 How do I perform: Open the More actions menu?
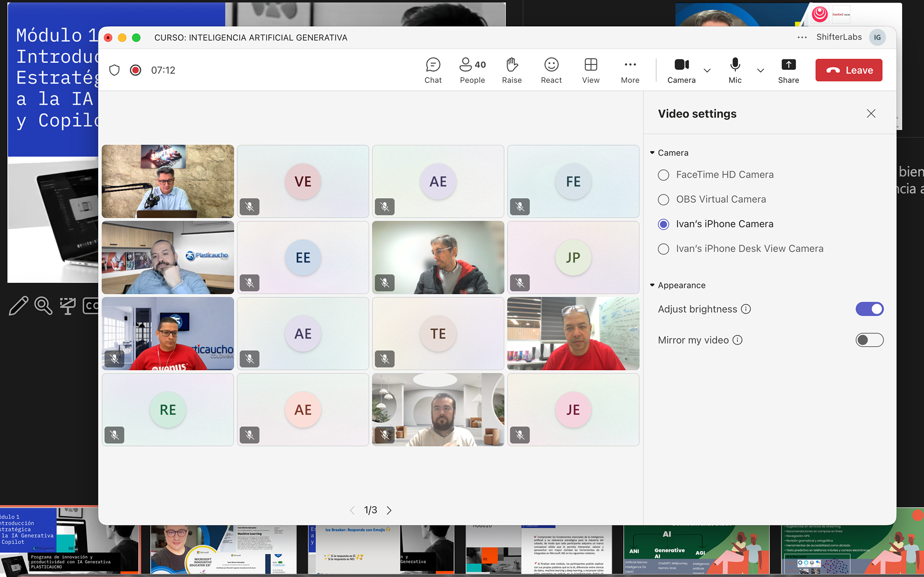click(x=630, y=70)
